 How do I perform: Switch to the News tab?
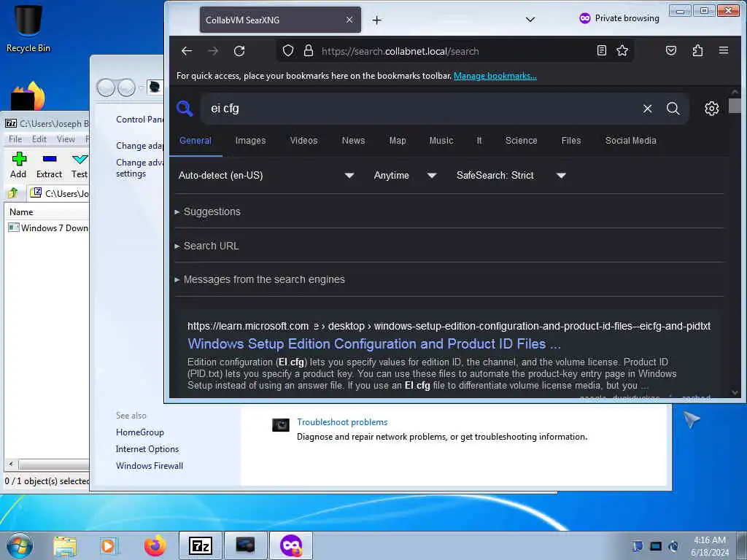click(354, 141)
